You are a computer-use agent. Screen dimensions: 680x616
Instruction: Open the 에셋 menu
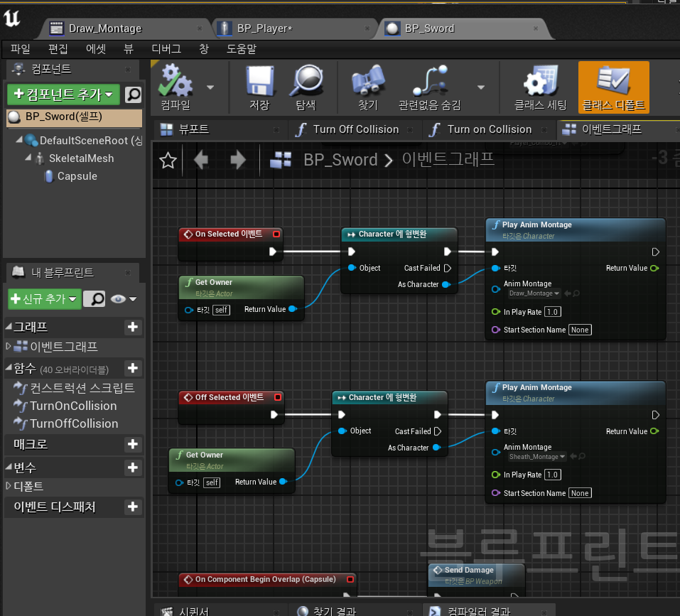[x=95, y=49]
